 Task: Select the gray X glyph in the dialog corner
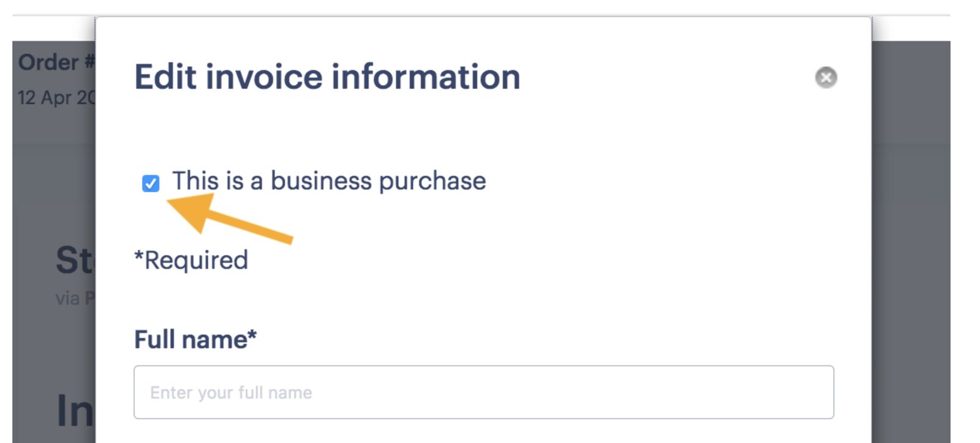826,77
